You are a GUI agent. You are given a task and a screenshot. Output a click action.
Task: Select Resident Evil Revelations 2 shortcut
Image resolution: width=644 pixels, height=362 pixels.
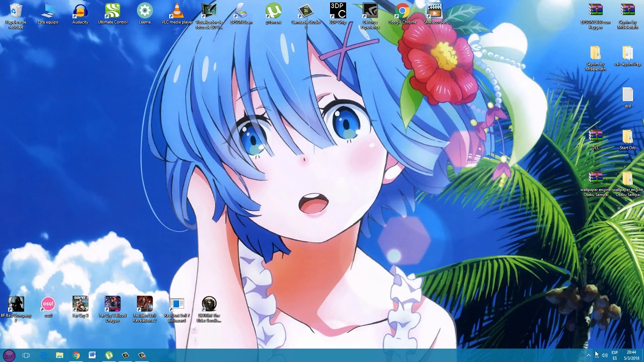coord(145,309)
